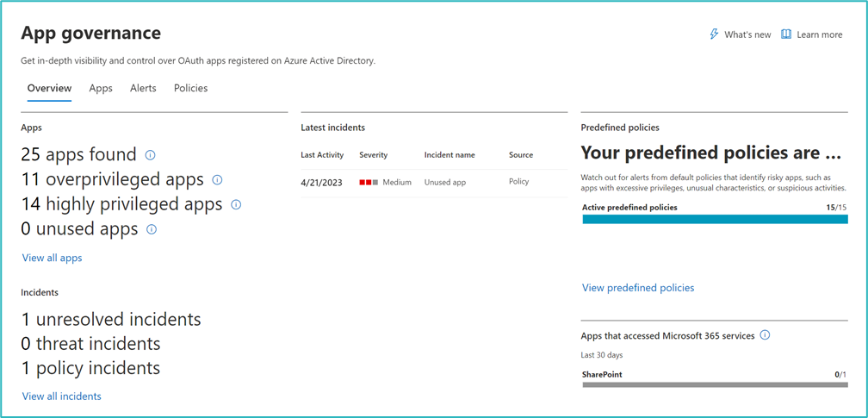Click info icon next to overprivileged apps
This screenshot has width=868, height=418.
[x=217, y=180]
